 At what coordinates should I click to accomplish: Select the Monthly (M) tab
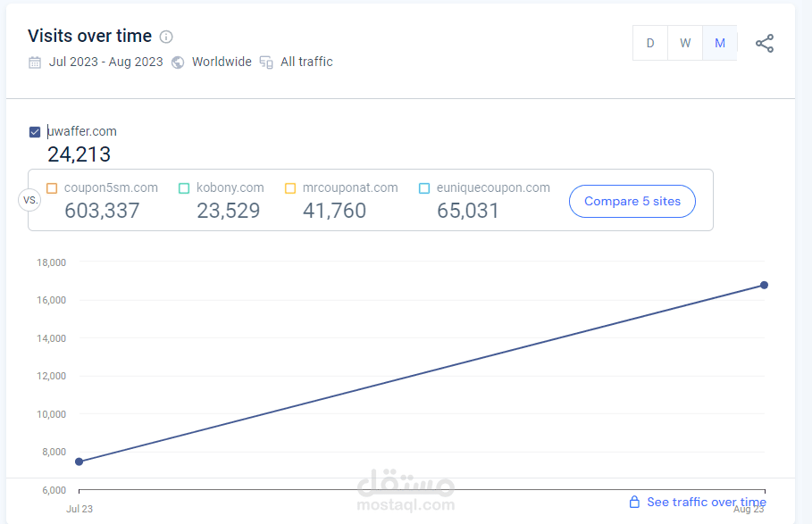[719, 42]
